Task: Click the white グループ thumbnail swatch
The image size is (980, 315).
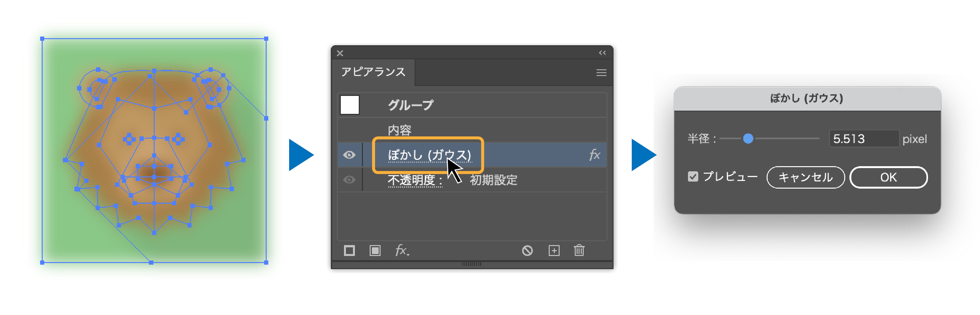Action: pos(350,105)
